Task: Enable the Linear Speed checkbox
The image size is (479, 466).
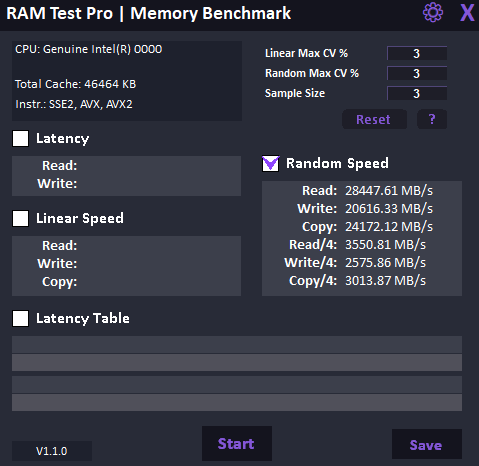Action: [x=20, y=218]
